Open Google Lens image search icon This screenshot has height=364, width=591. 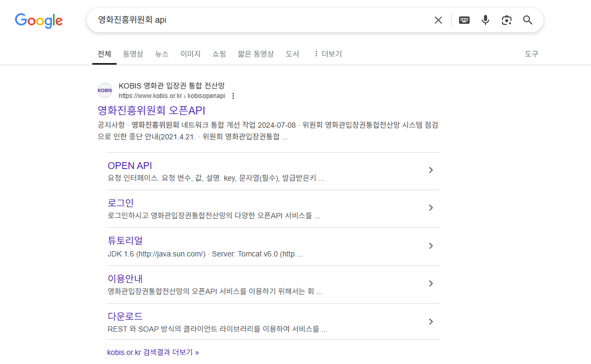click(507, 20)
